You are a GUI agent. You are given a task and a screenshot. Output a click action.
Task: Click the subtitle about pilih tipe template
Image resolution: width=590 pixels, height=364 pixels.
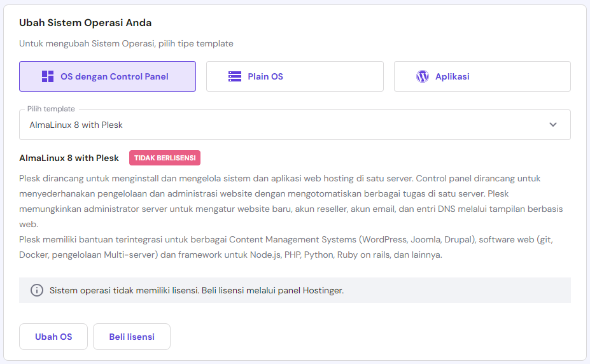coord(126,44)
